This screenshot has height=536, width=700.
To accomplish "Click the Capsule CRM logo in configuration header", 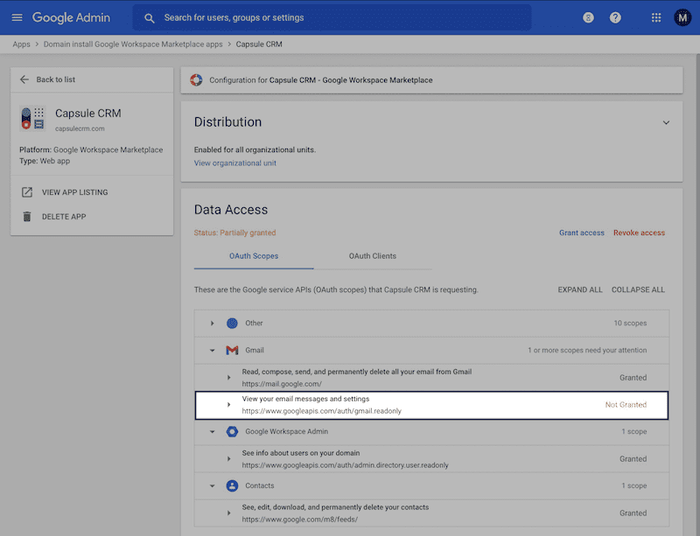I will 196,80.
